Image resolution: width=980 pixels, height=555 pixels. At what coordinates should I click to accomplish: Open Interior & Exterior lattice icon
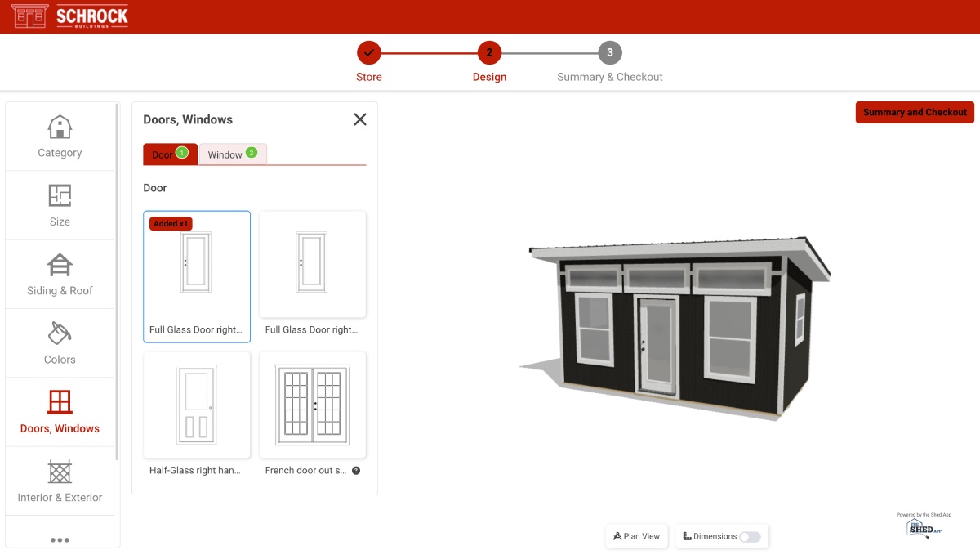tap(60, 472)
